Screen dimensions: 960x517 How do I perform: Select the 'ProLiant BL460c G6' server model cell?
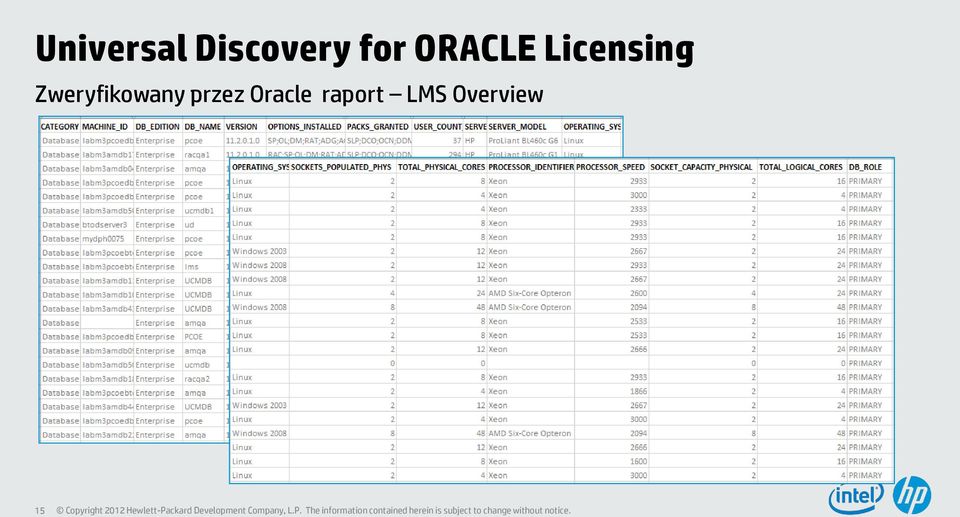[523, 141]
